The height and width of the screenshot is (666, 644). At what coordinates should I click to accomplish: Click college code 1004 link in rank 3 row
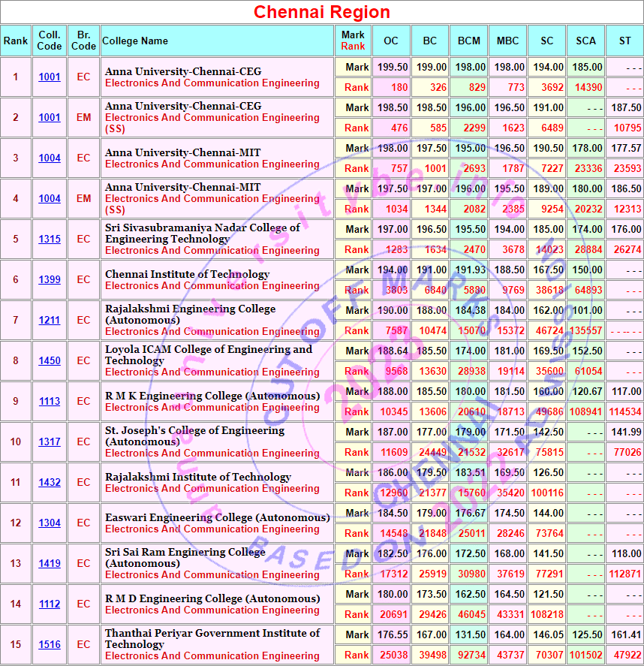[50, 158]
